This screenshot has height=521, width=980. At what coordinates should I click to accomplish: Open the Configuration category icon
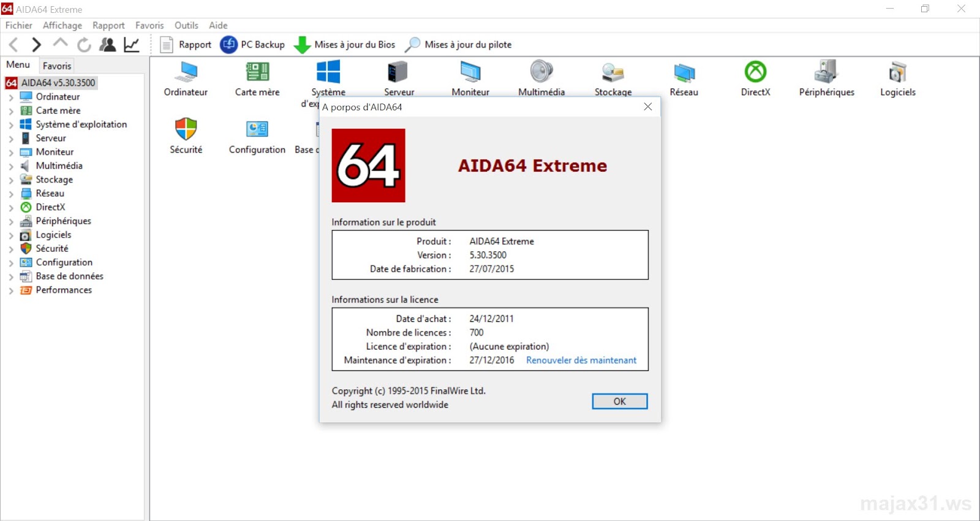coord(257,136)
